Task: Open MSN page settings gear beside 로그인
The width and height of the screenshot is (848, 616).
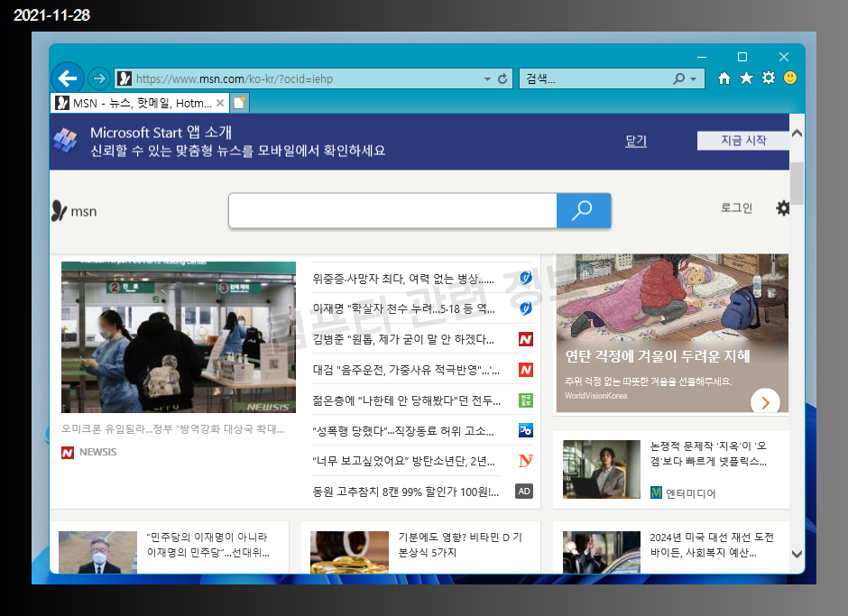Action: pyautogui.click(x=782, y=208)
